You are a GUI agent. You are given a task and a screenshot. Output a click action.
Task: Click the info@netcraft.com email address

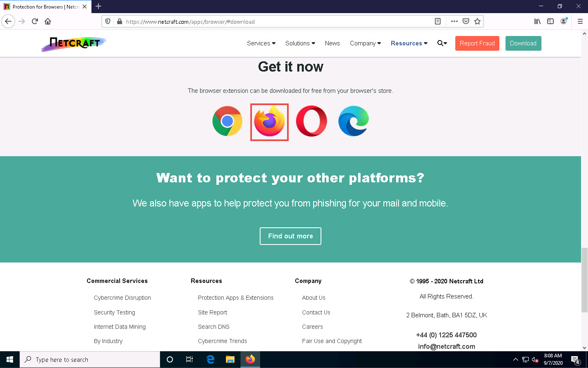tap(446, 346)
